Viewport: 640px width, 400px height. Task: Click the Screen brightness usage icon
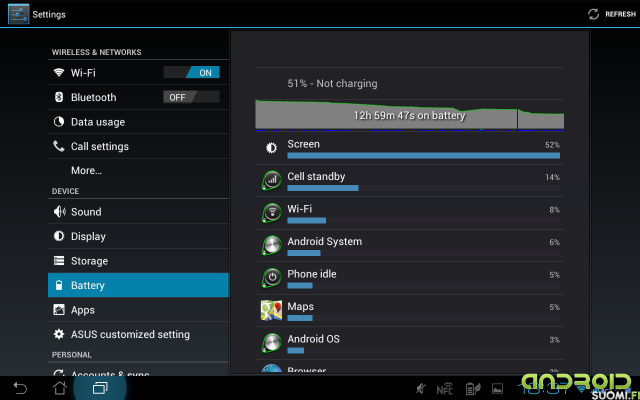(x=271, y=148)
